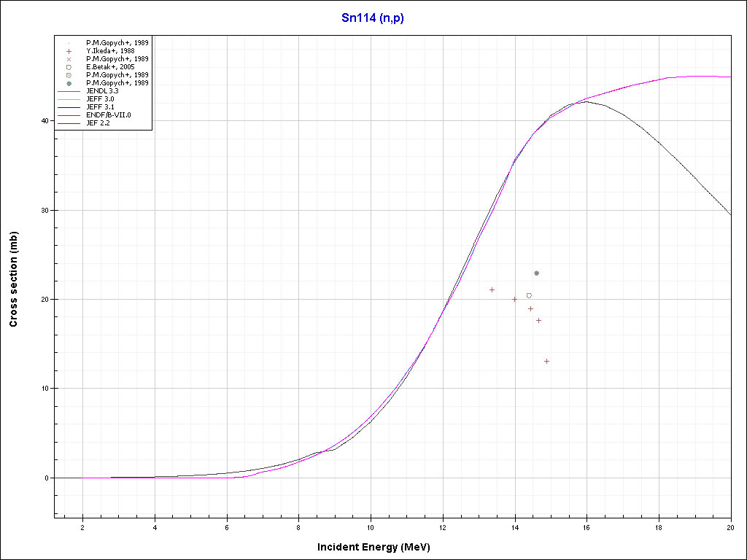Image resolution: width=747 pixels, height=560 pixels.
Task: Select the JEF 2.2 legend label
Action: tap(98, 123)
